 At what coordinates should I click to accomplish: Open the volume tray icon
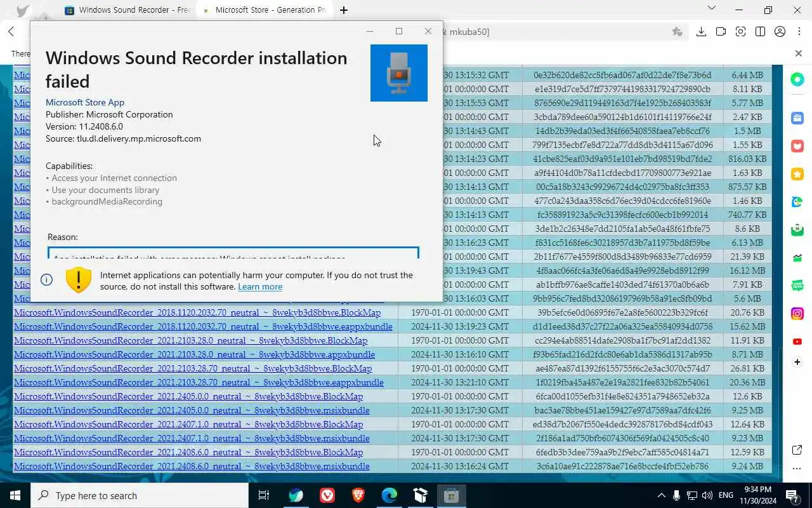point(707,495)
